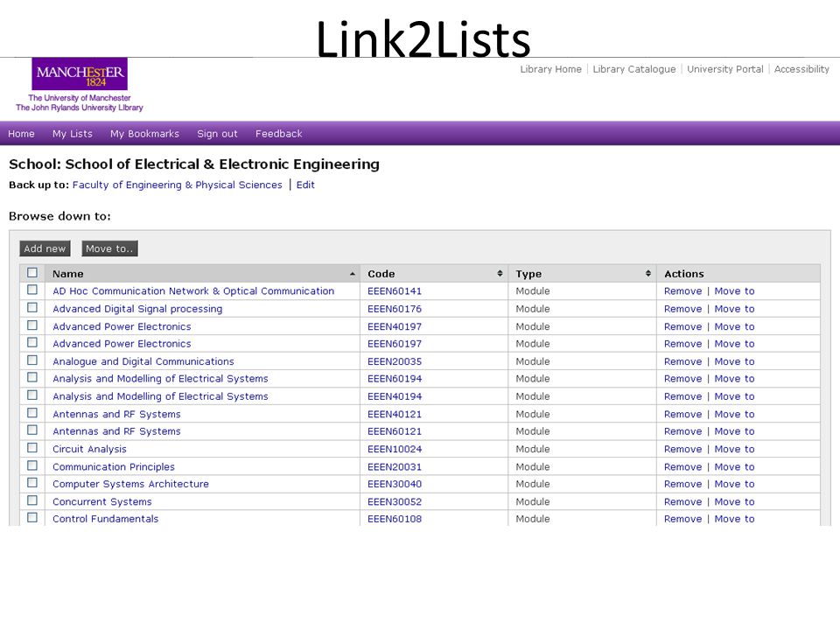The height and width of the screenshot is (630, 840).
Task: Remove the Concurrent Systems module
Action: (683, 501)
